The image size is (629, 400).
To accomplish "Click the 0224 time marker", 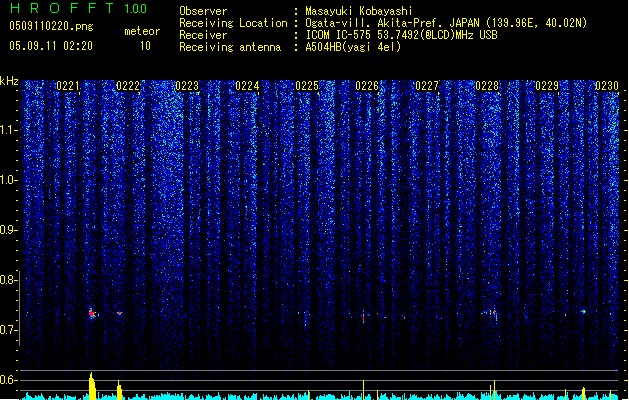I will (x=247, y=86).
